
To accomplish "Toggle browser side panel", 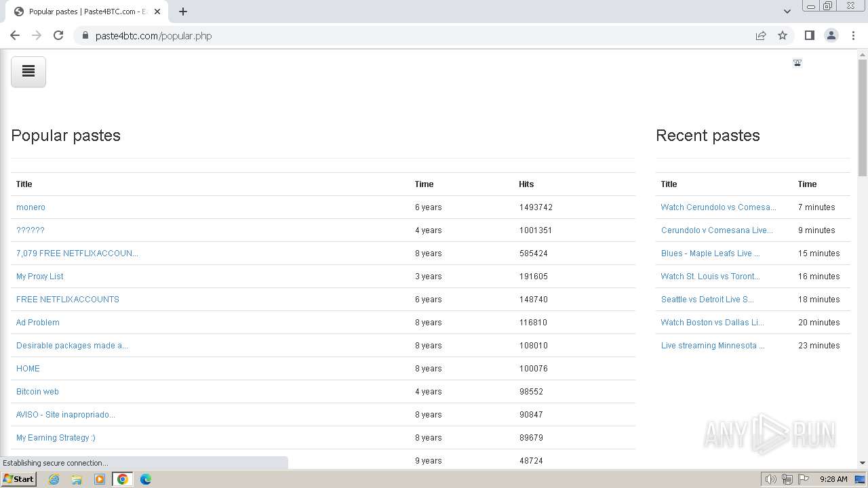I will (x=809, y=35).
